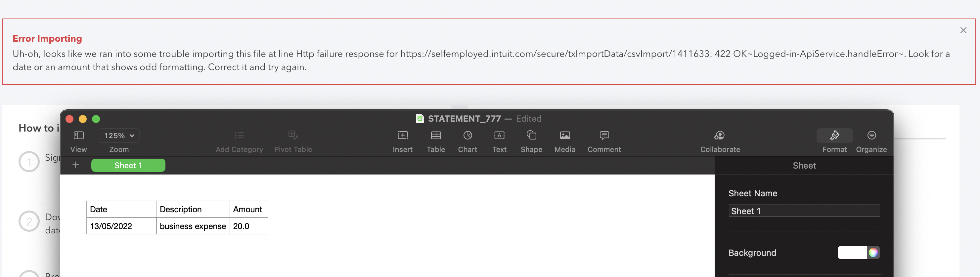Click the Error Importing heading text
The image size is (980, 277).
point(47,38)
